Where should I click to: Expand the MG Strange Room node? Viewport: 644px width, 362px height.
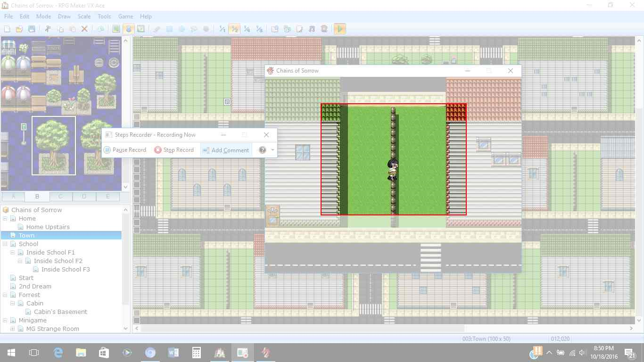[13, 329]
